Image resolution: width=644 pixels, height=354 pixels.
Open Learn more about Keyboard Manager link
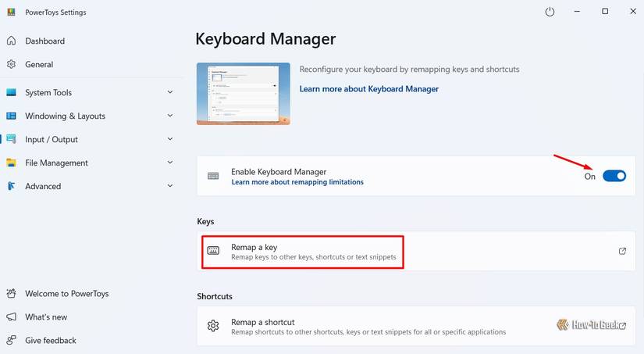point(368,89)
